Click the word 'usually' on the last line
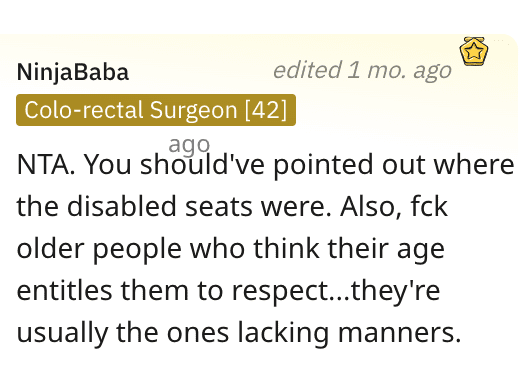The height and width of the screenshot is (382, 528). point(62,334)
